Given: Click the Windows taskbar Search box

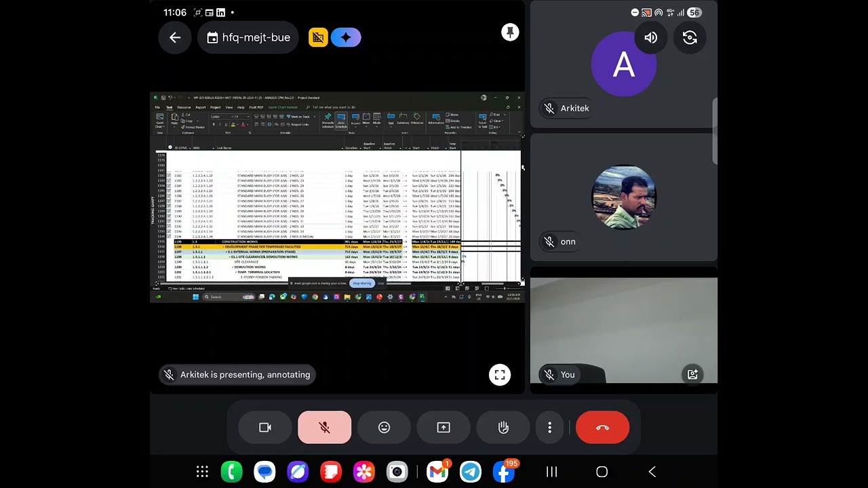Looking at the screenshot, I should (x=229, y=297).
